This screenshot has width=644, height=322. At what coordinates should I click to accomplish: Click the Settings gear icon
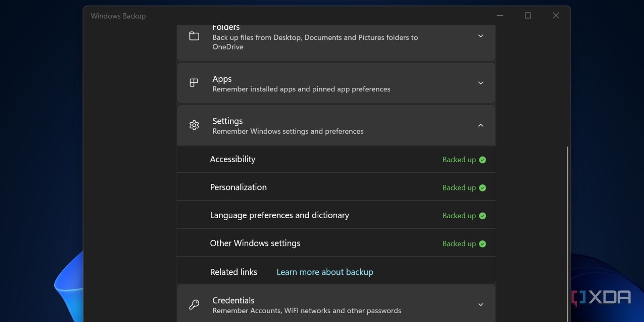point(194,125)
